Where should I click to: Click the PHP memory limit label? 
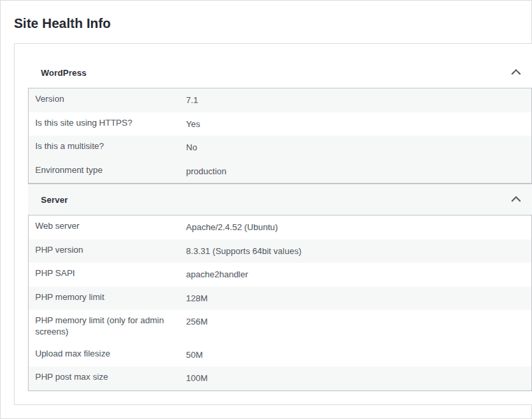(70, 297)
